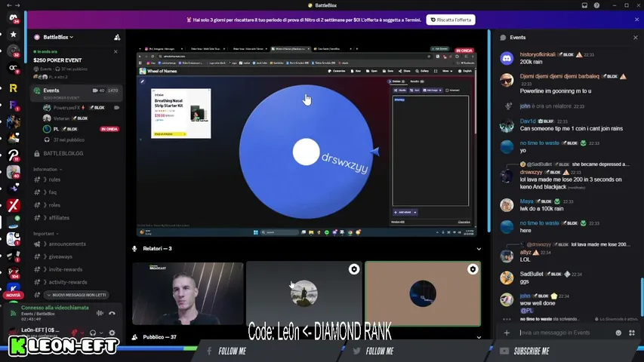Screen dimensions: 644x362
Task: Go forward with the right arrow
Action: pos(17,5)
